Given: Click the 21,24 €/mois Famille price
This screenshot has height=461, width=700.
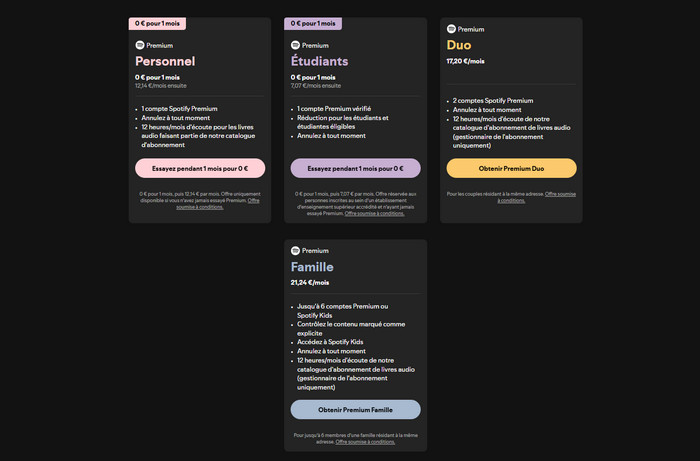Looking at the screenshot, I should click(309, 283).
